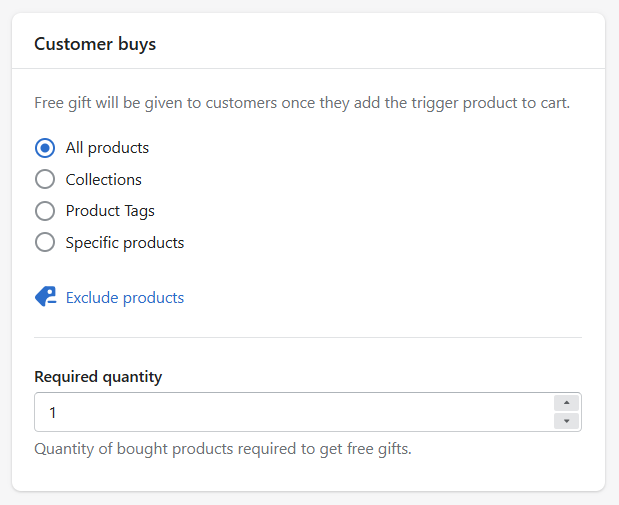Click the "Specific products" label text
The width and height of the screenshot is (619, 505).
[125, 242]
